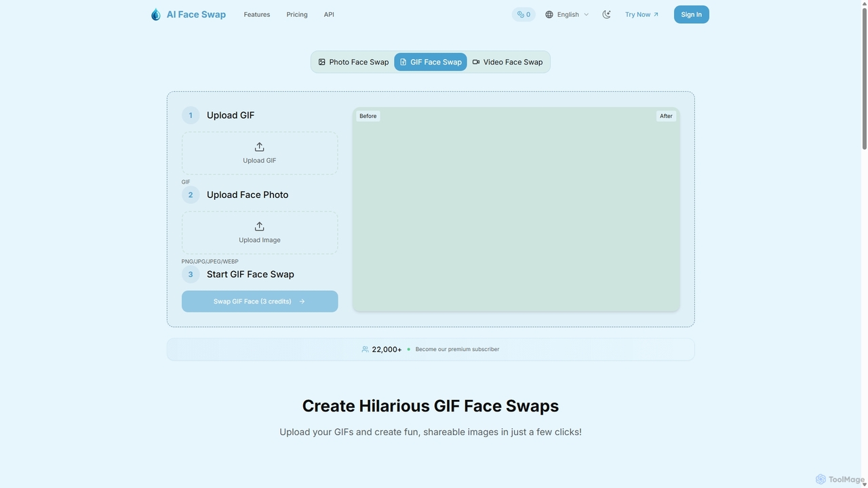
Task: Click the Try Now external arrow icon
Action: click(x=656, y=14)
